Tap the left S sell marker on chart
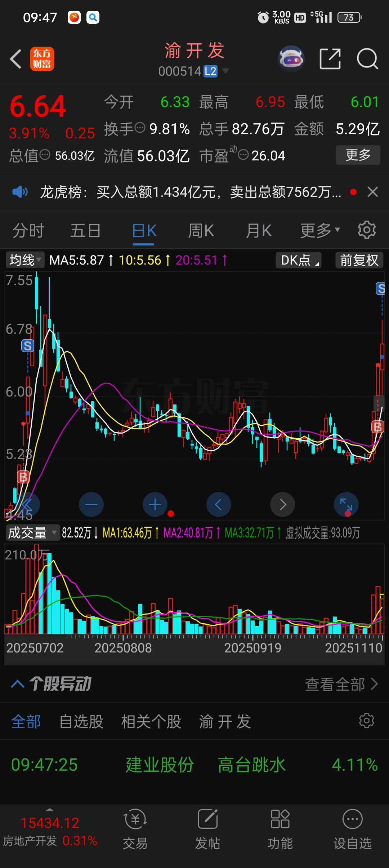Viewport: 389px width, 868px height. [28, 346]
